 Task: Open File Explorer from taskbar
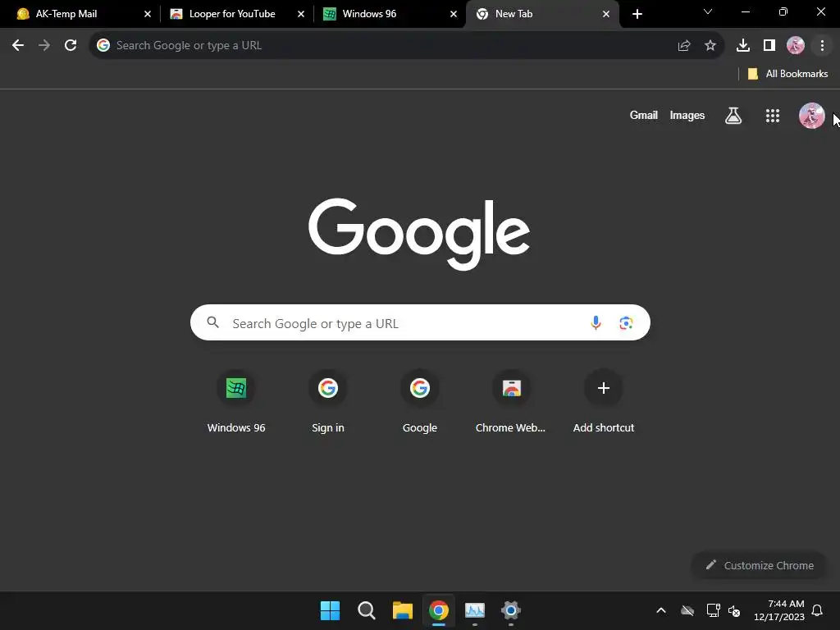pyautogui.click(x=402, y=610)
